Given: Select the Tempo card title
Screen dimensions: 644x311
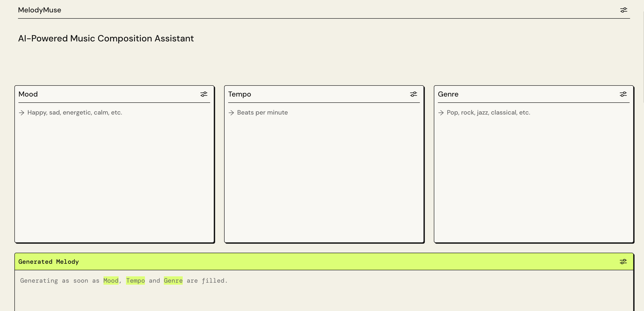Looking at the screenshot, I should 239,94.
